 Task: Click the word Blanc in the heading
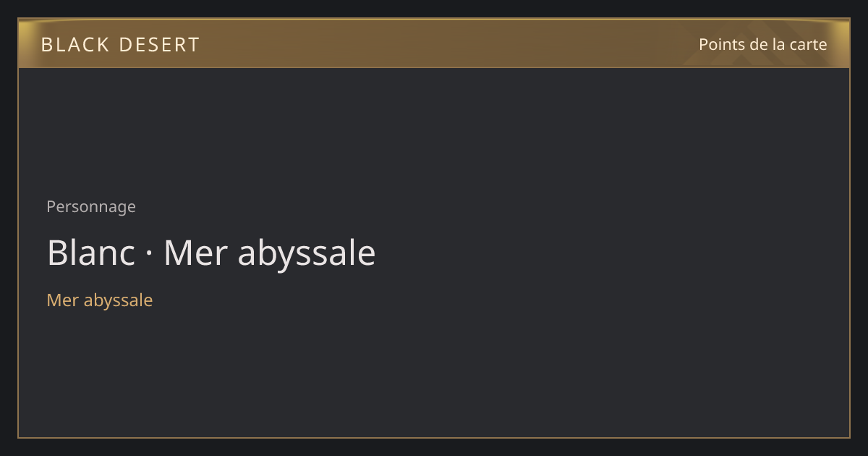91,253
